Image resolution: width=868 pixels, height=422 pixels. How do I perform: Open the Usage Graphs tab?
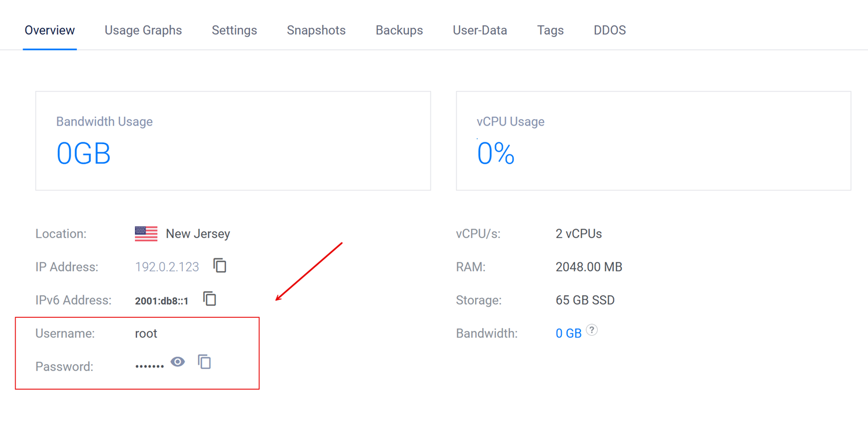143,30
